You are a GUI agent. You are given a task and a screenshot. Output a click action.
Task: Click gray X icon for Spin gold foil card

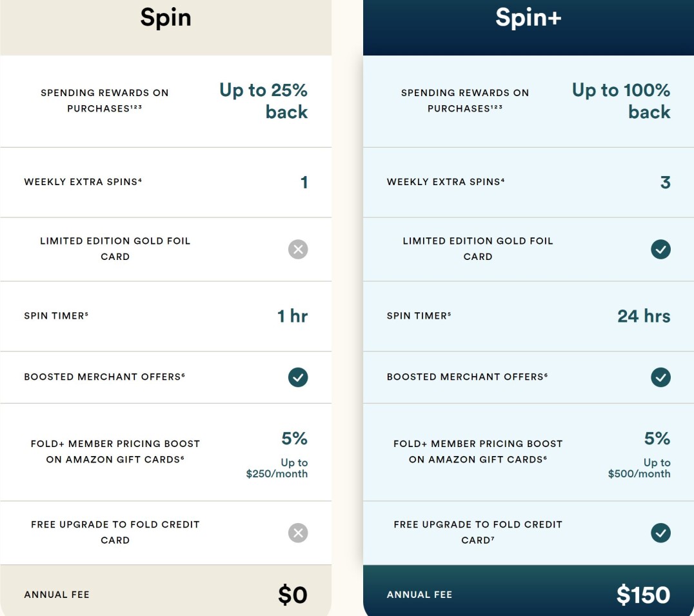coord(298,249)
